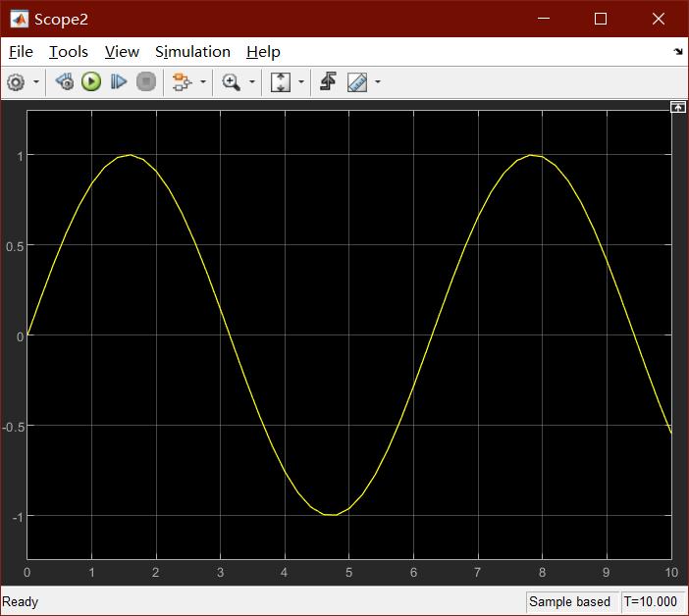Click the Step Back button
This screenshot has height=616, width=689.
click(65, 82)
